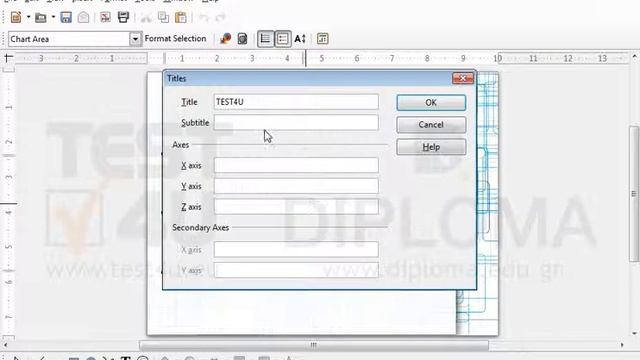640x360 pixels.
Task: Click the Format Selection button
Action: [176, 39]
